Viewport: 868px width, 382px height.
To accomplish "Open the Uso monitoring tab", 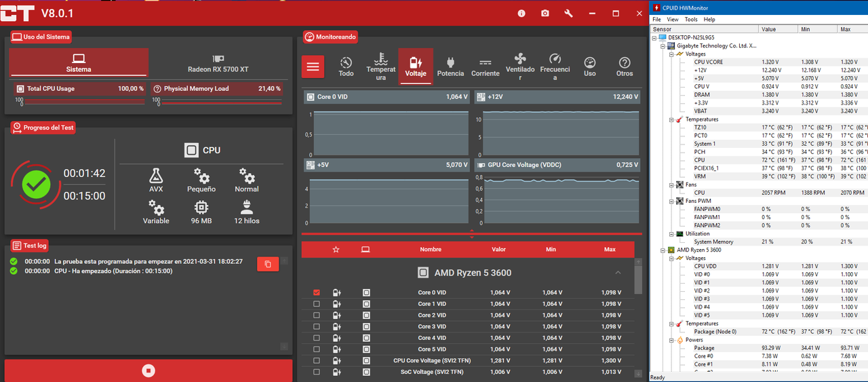I will click(590, 66).
